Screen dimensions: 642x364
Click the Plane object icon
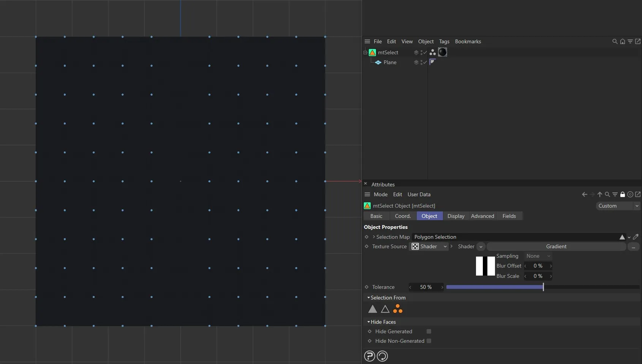pos(378,62)
